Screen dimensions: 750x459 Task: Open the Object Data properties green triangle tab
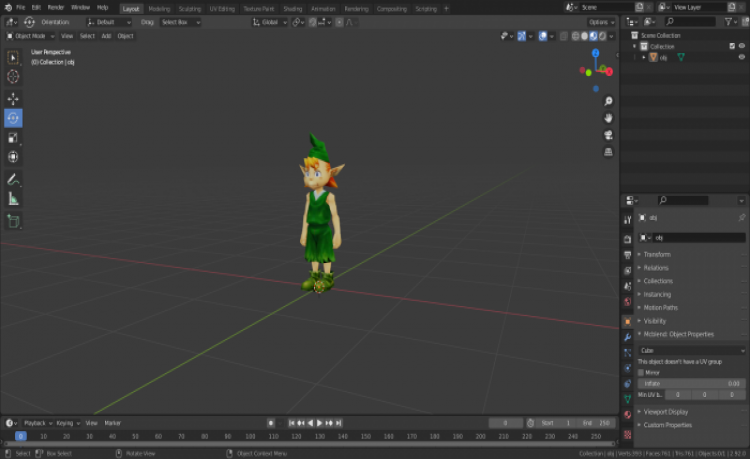(628, 399)
